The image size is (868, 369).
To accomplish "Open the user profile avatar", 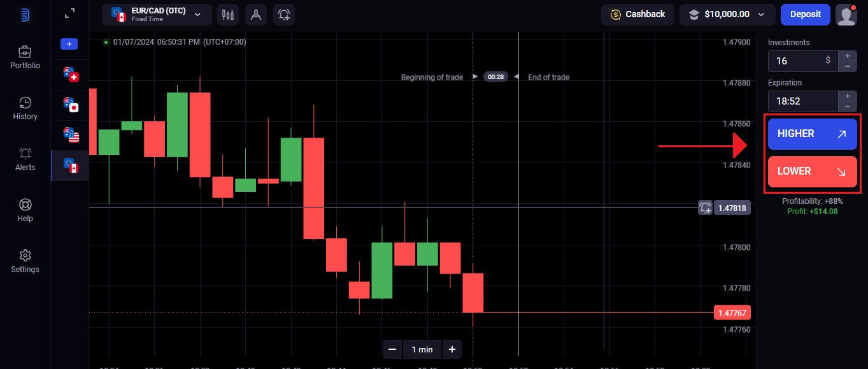I will pos(846,15).
